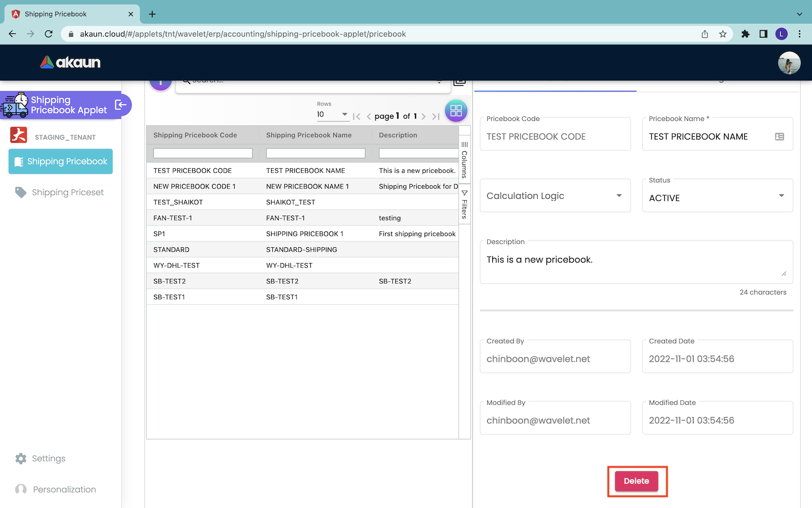Select the Shipping Pricebook browser tab
Viewport: 812px width, 508px height.
[72, 14]
